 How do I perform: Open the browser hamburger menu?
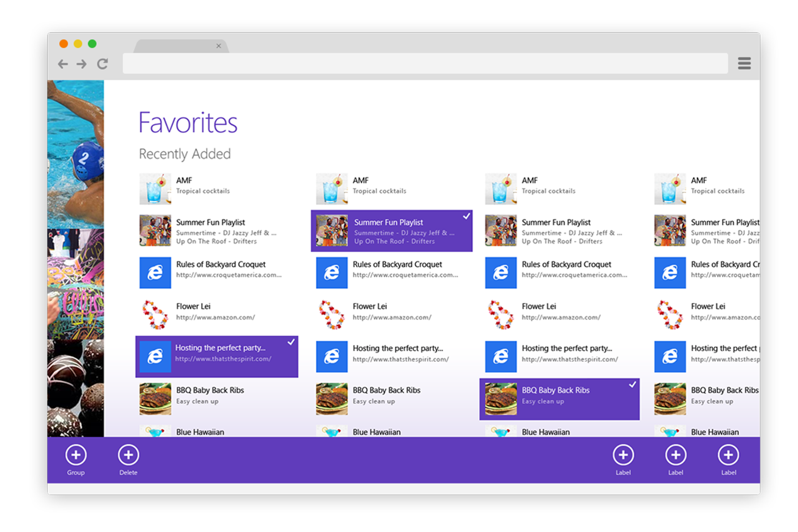coord(744,64)
